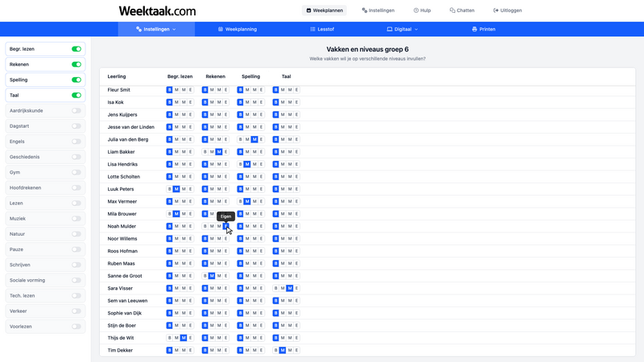Open Instellingen in the top navigation
The width and height of the screenshot is (644, 362).
coord(378,10)
